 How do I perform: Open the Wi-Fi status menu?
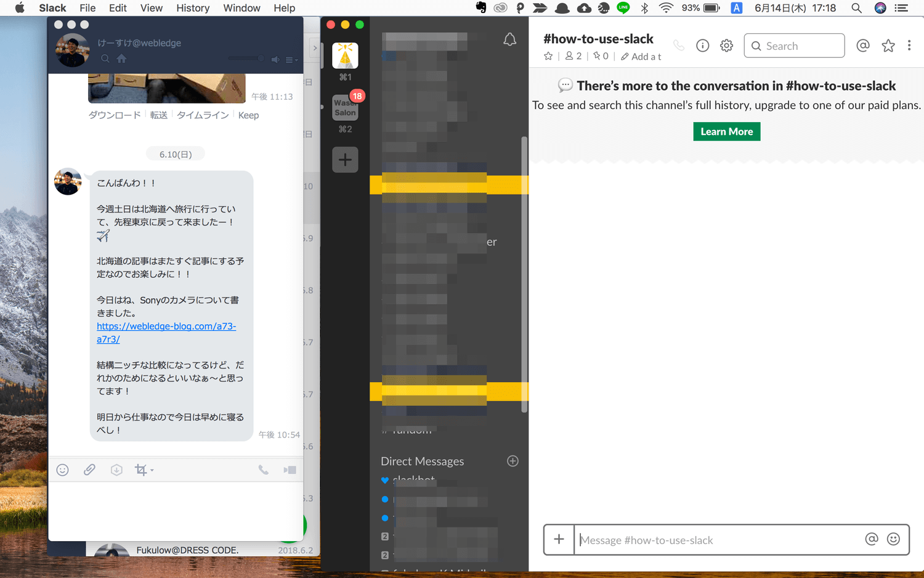[666, 8]
